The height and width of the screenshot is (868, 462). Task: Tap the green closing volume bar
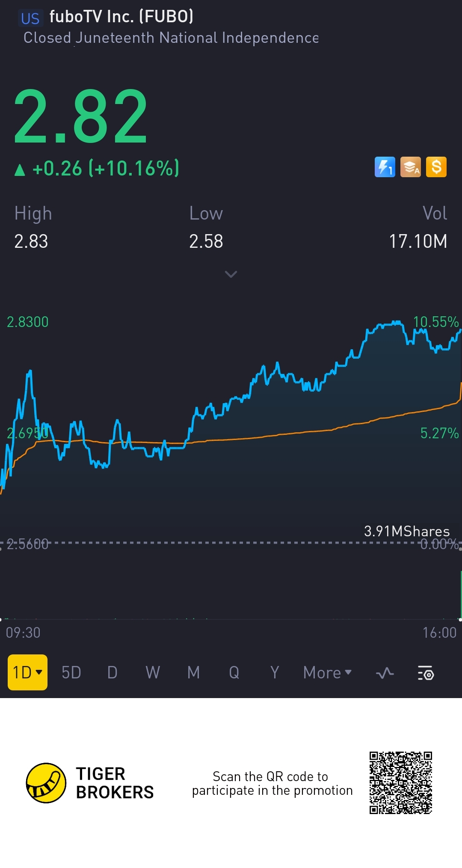[x=461, y=595]
